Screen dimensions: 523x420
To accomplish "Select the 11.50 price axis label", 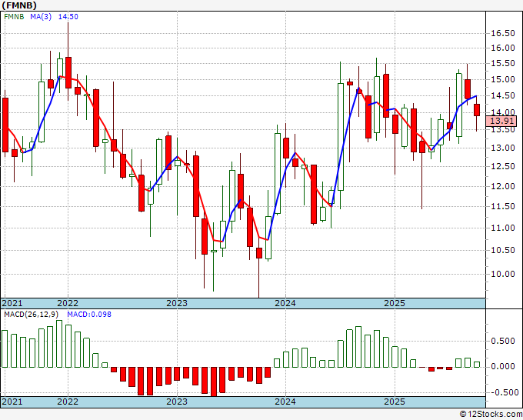I will click(503, 206).
